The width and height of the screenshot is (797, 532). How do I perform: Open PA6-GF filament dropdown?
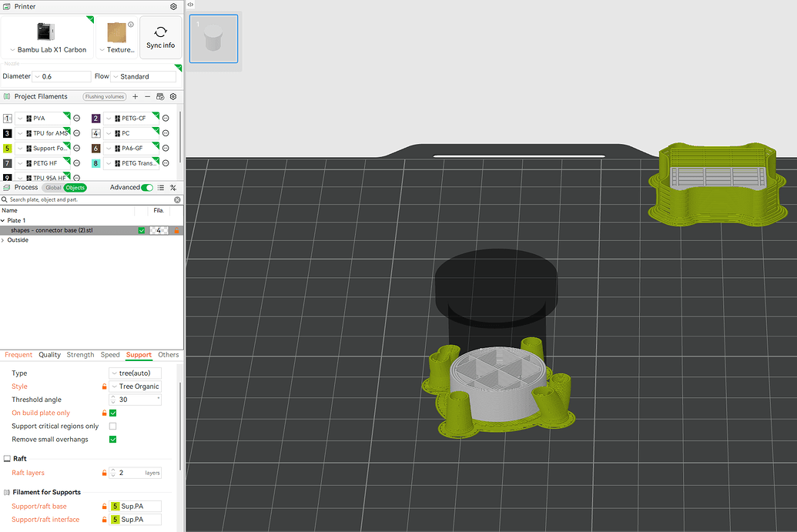click(x=131, y=149)
